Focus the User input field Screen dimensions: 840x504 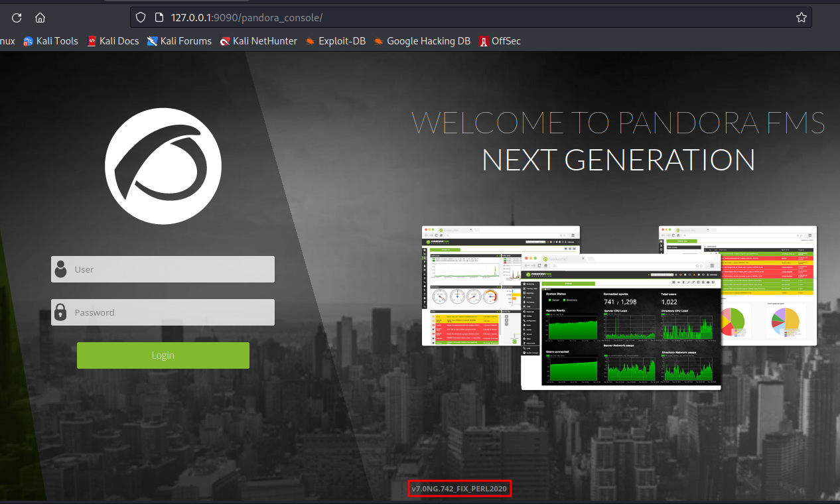click(x=163, y=269)
